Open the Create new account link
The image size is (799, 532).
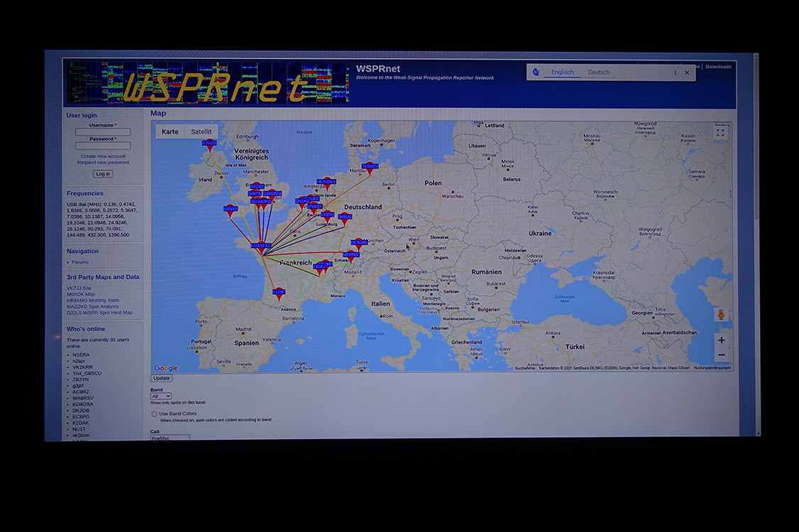[x=103, y=157]
